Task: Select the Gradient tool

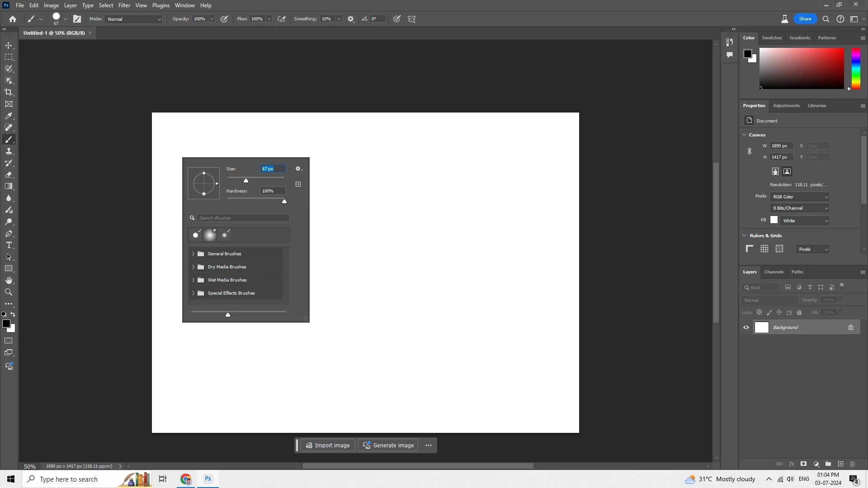Action: 9,186
